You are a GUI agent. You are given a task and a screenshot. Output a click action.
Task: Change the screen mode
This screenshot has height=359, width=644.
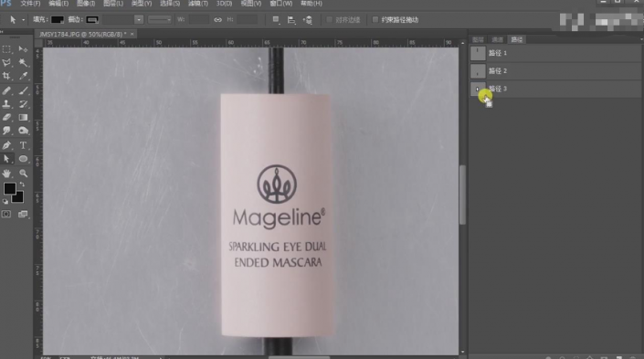coord(23,214)
